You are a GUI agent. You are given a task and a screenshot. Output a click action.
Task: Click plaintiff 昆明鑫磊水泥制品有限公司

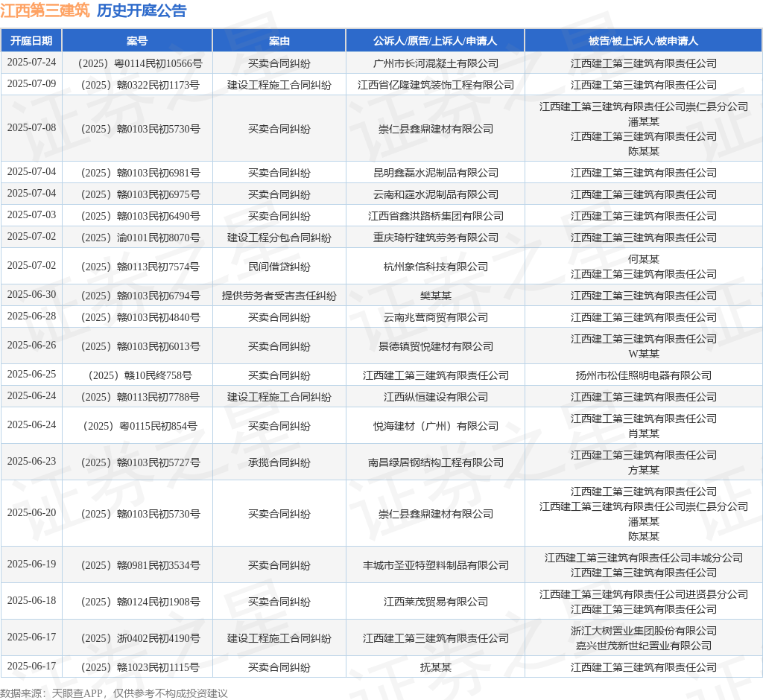(x=436, y=174)
